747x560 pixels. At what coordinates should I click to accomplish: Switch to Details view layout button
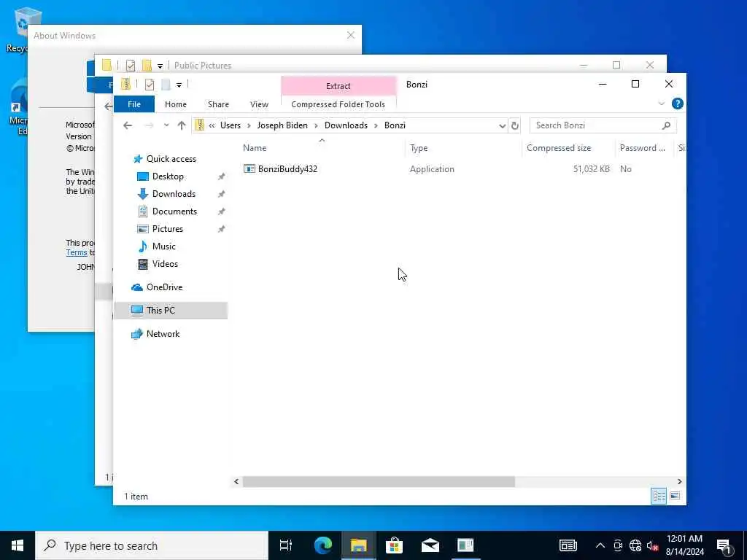point(659,496)
